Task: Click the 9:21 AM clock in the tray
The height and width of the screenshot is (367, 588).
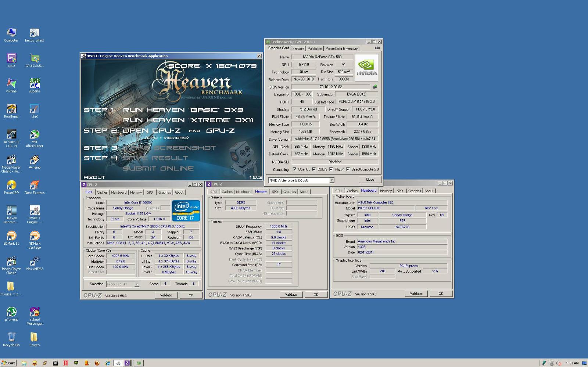Action: tap(572, 363)
